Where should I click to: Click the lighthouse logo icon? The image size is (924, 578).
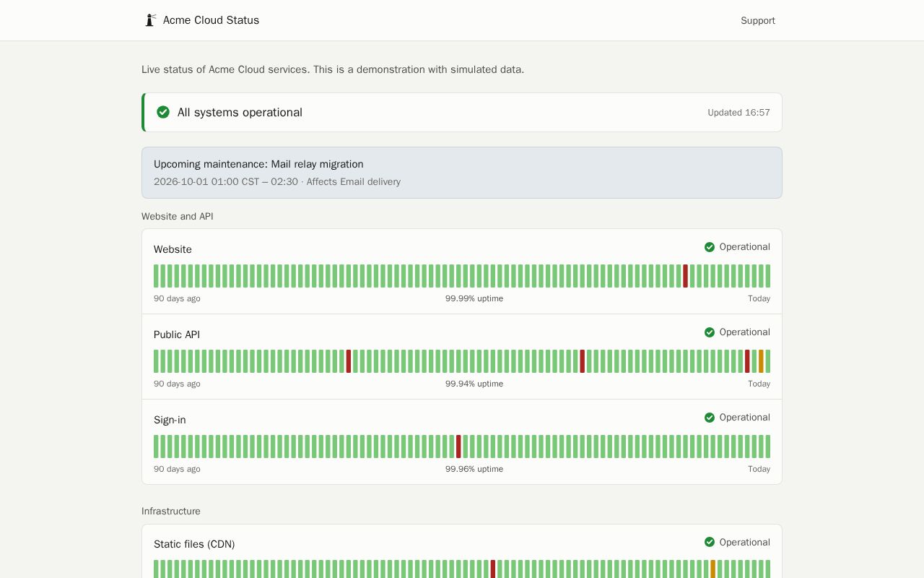coord(150,20)
